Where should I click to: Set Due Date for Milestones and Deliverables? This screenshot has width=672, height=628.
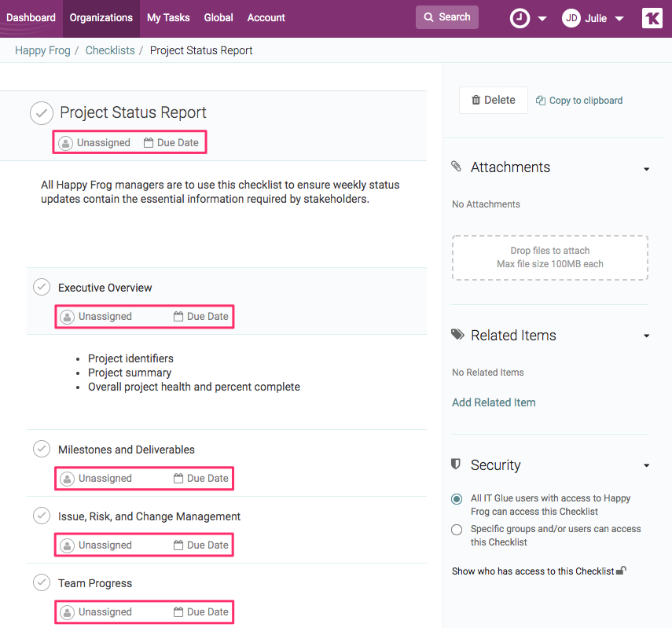click(201, 478)
